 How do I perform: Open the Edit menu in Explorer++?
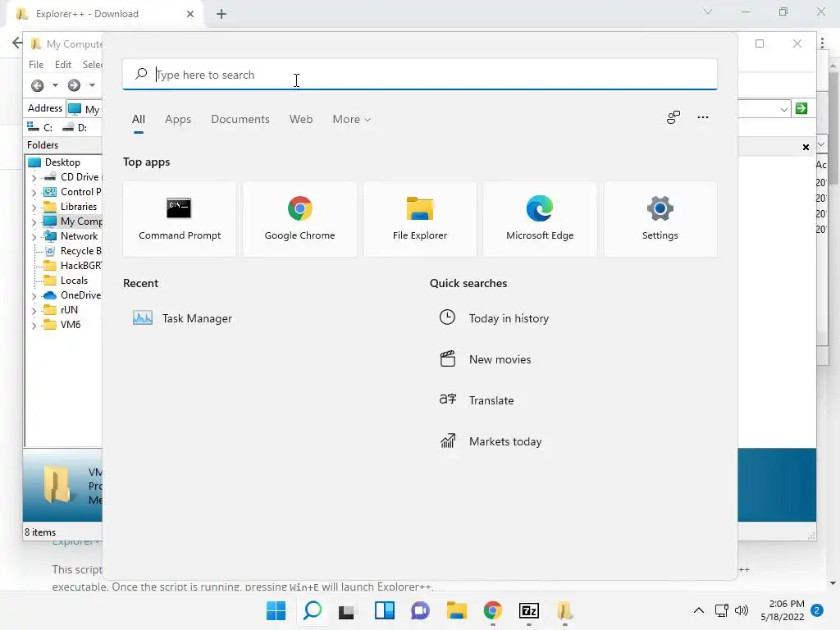point(62,64)
